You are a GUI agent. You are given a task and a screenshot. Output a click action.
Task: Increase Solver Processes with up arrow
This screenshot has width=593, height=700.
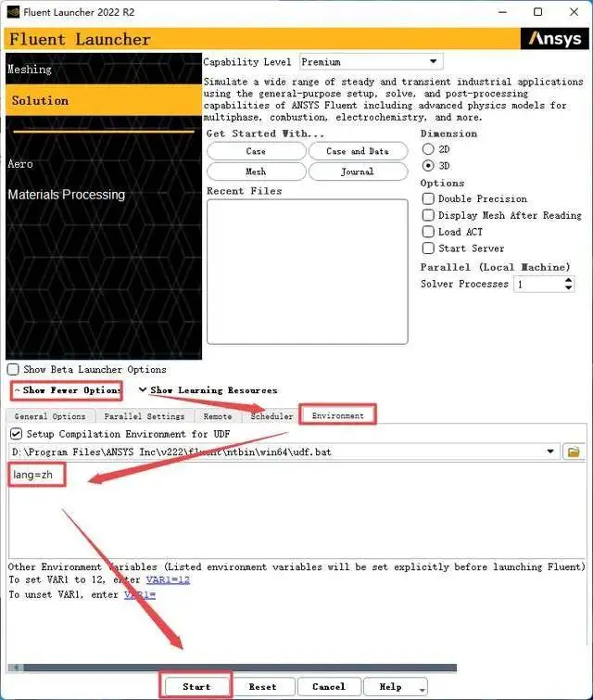click(x=568, y=280)
